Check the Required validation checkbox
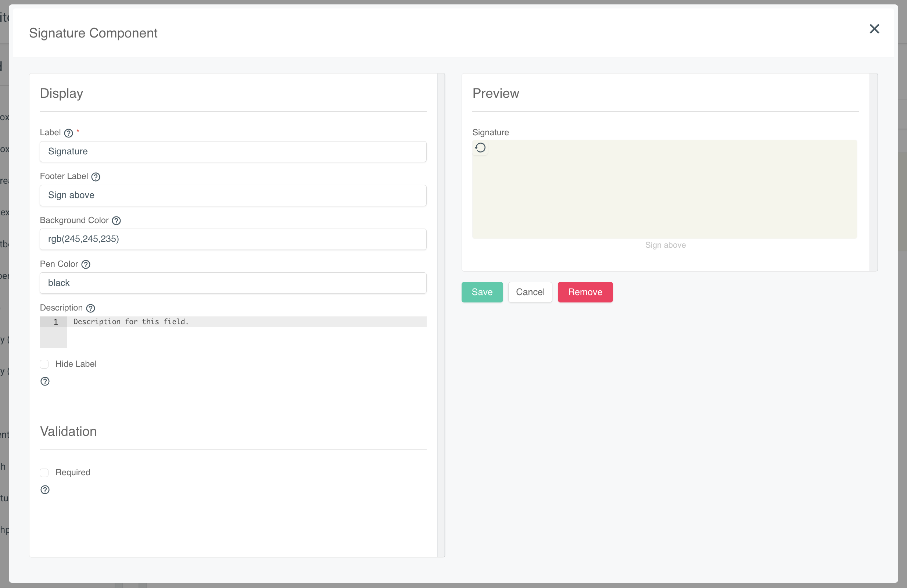The image size is (907, 588). click(x=44, y=473)
